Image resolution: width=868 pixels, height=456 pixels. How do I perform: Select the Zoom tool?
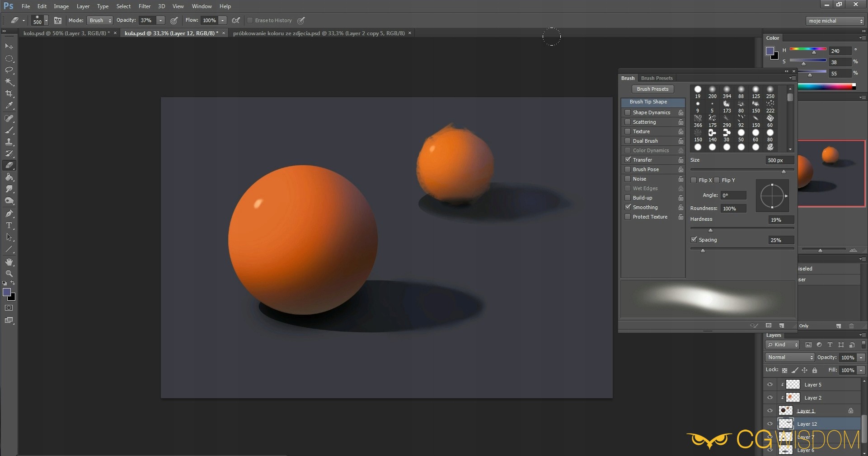pos(9,274)
